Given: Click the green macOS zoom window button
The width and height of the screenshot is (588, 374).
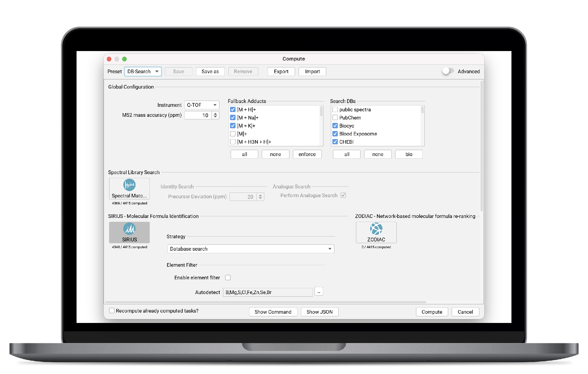Looking at the screenshot, I should click(x=124, y=59).
